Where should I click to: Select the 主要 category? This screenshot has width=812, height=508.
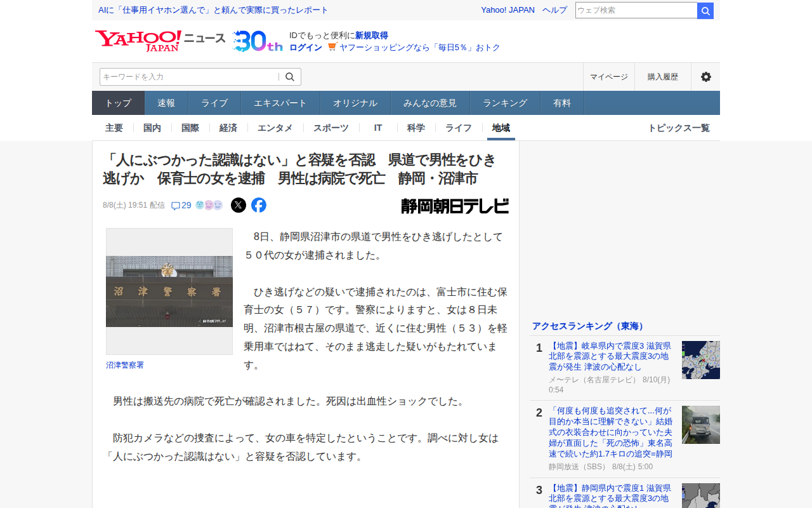click(114, 128)
